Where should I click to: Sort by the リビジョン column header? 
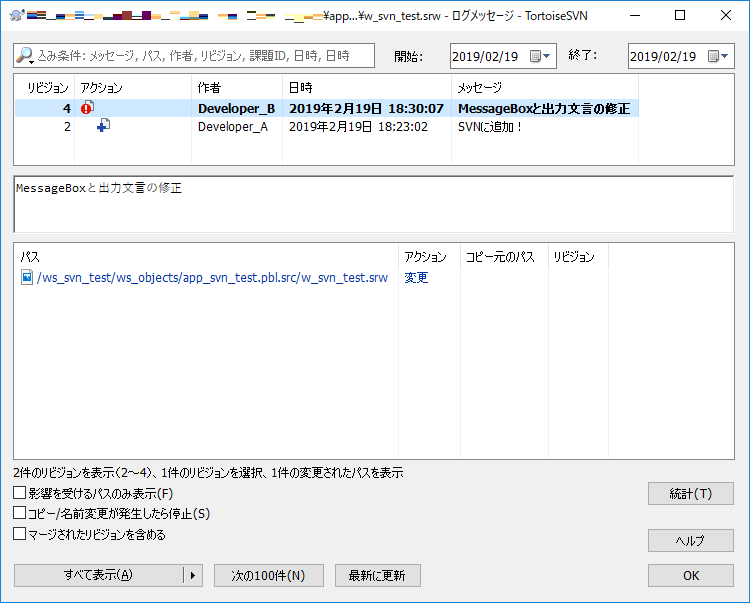[x=48, y=88]
